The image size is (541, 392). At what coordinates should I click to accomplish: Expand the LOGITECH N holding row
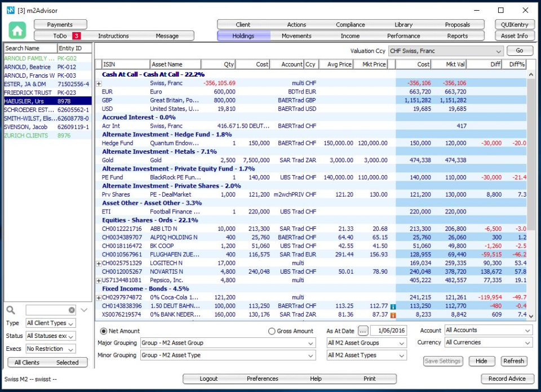pyautogui.click(x=99, y=263)
